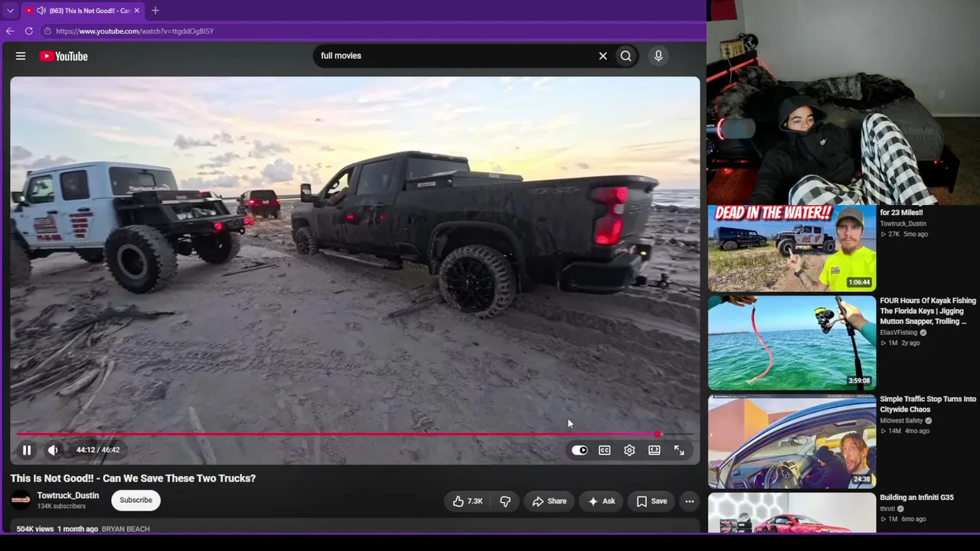The height and width of the screenshot is (551, 980).
Task: Close the 'This Is Not Good!!' browser tab
Action: pyautogui.click(x=137, y=11)
